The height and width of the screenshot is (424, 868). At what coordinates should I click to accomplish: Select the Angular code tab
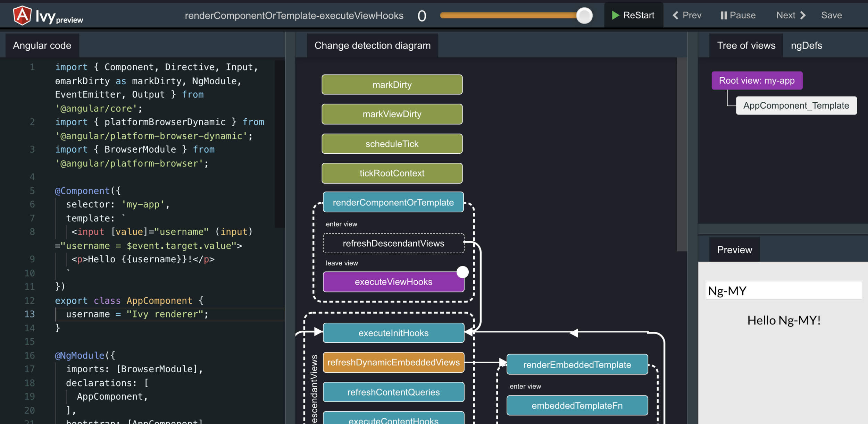42,45
